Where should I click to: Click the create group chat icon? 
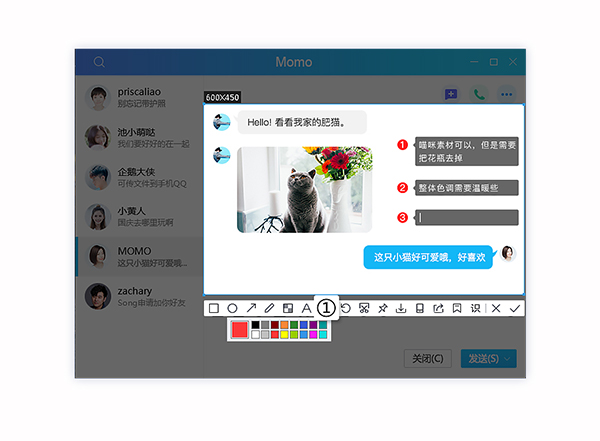coord(451,94)
